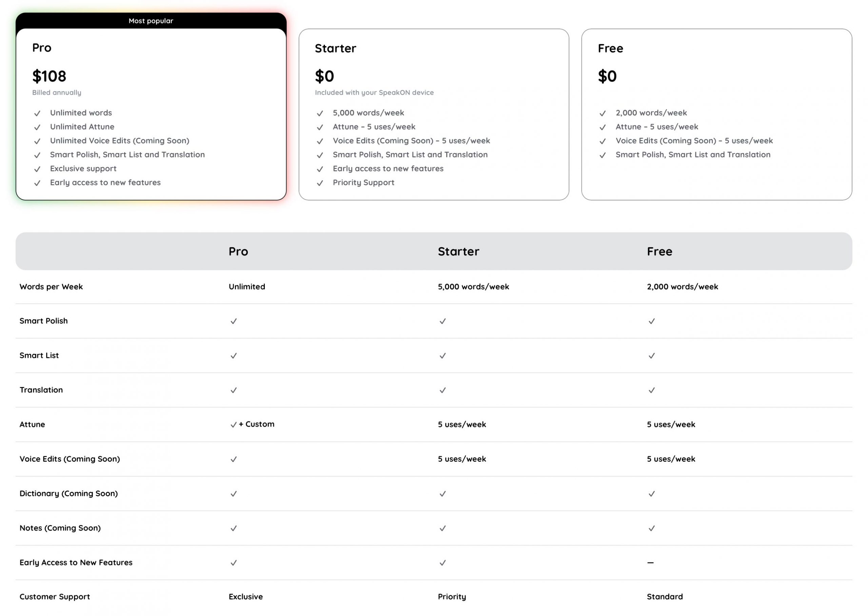Click Starter column header in comparison table
Image resolution: width=868 pixels, height=616 pixels.
tap(458, 251)
